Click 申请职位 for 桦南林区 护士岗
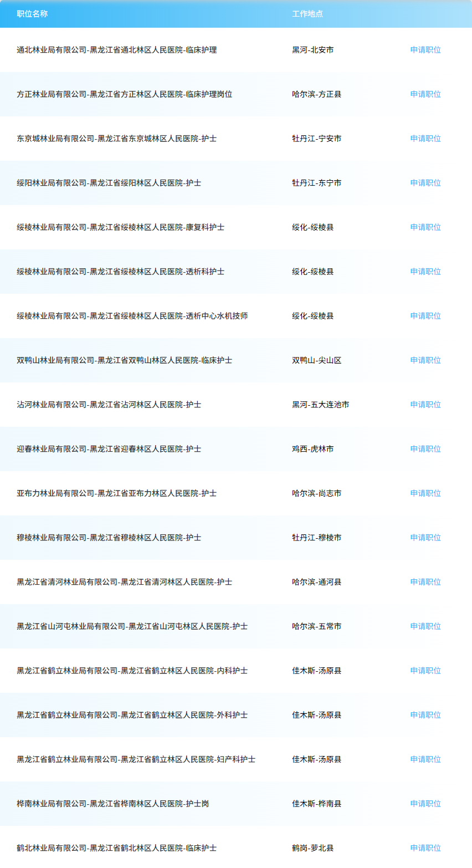The image size is (472, 868). click(425, 803)
